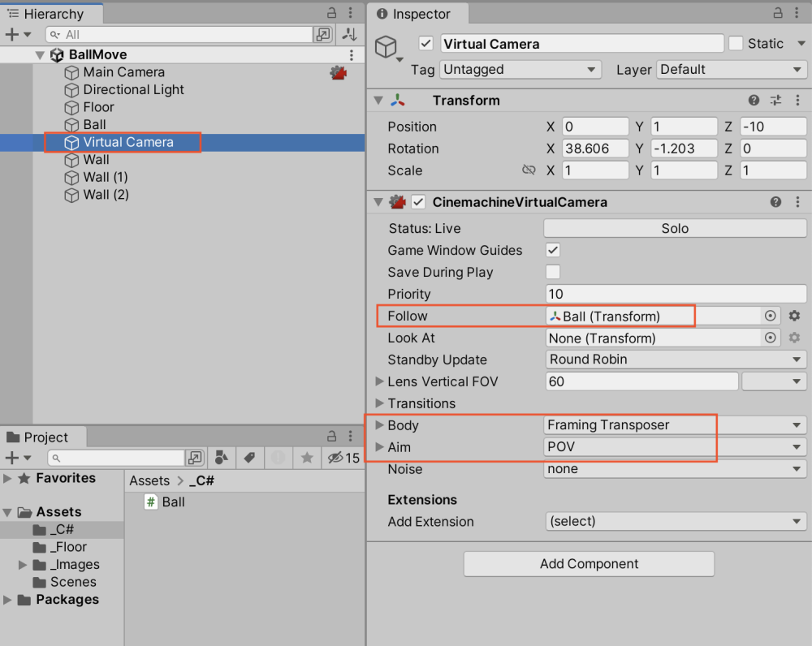Open the object picker for the Follow field
Viewport: 812px width, 646px height.
point(771,316)
